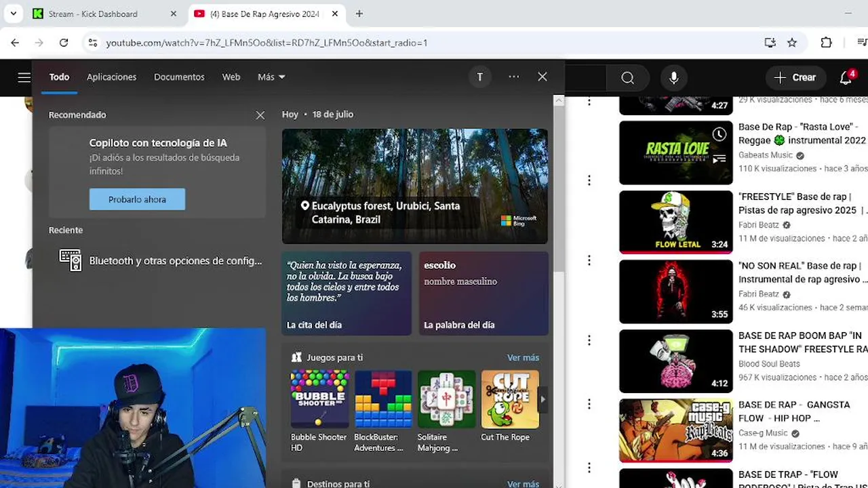Open La palabra del día escolio card
This screenshot has width=868, height=488.
(x=484, y=293)
